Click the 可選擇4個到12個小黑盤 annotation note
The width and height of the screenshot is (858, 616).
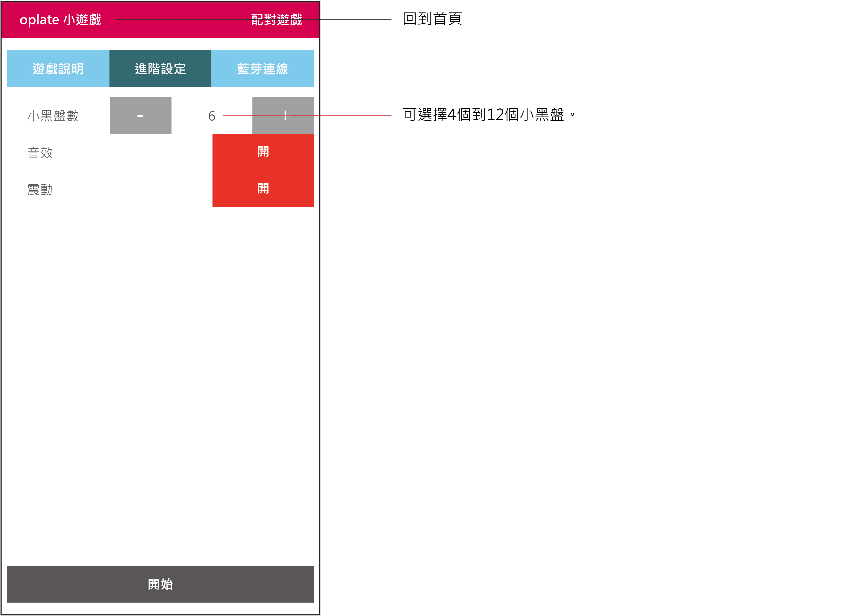[x=488, y=115]
